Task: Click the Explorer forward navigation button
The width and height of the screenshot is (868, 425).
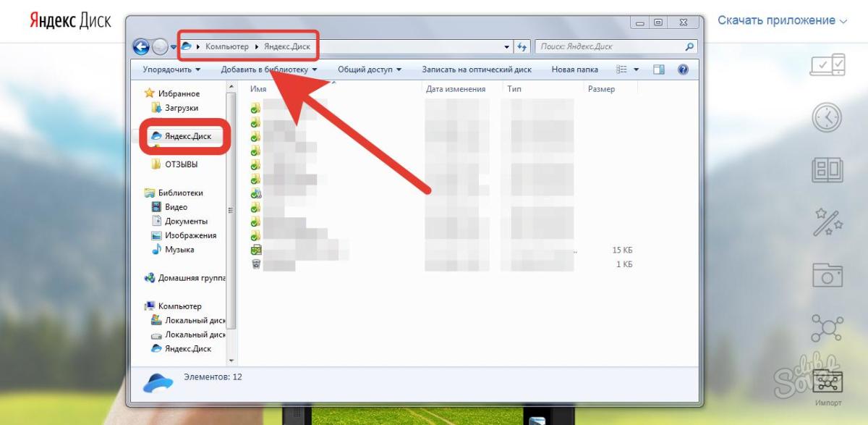Action: click(x=160, y=47)
